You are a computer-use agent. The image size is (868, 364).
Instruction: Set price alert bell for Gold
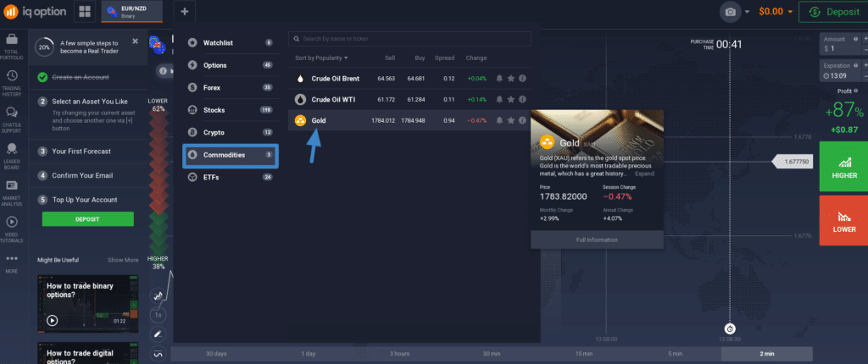pos(500,120)
